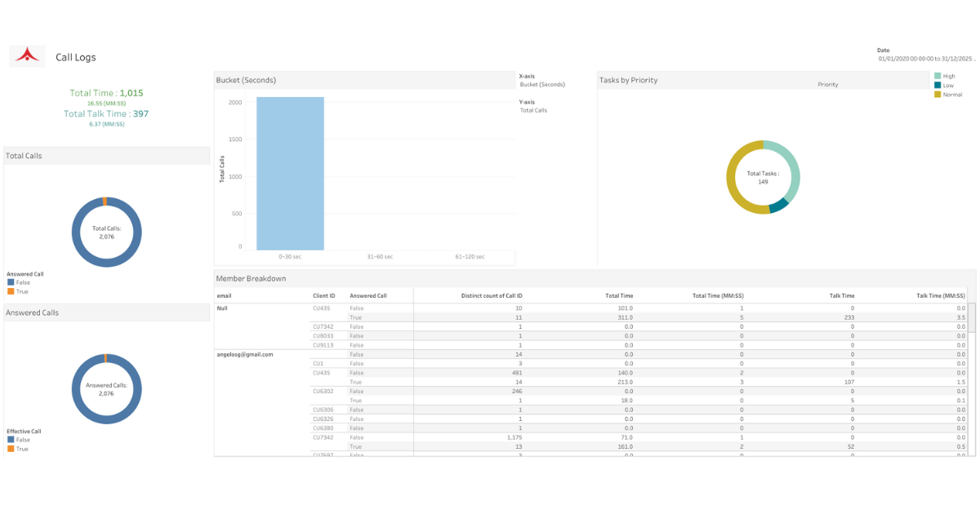Click the 0-30 sec bar in chart
The image size is (980, 514).
click(x=290, y=174)
